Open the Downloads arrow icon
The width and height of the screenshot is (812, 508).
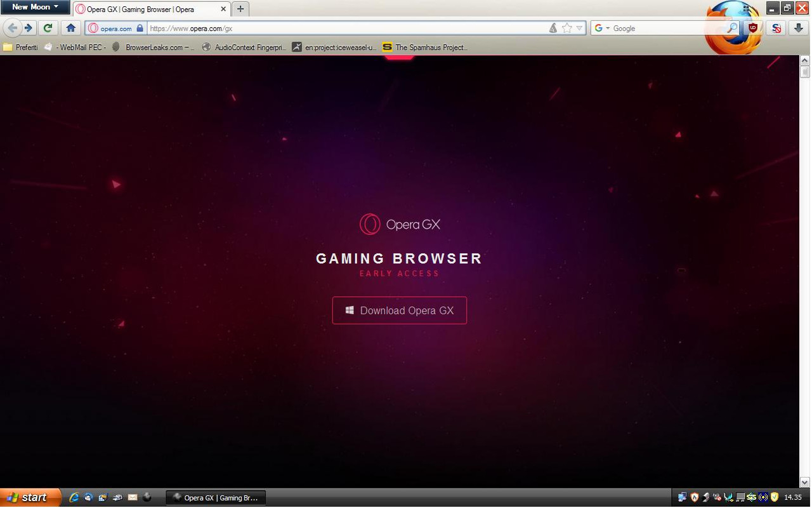point(798,28)
